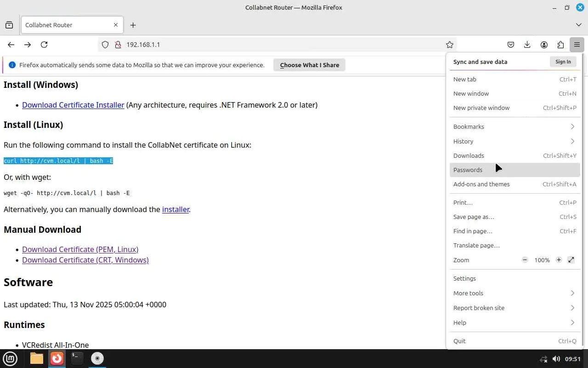This screenshot has width=588, height=368.
Task: Click Choose What I Share button
Action: [309, 65]
